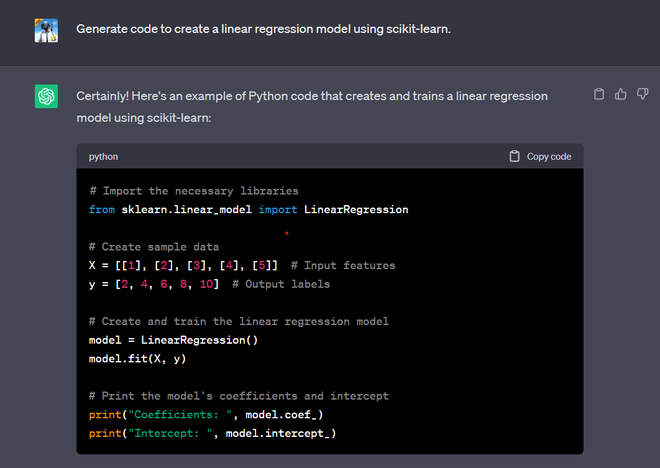Image resolution: width=660 pixels, height=468 pixels.
Task: Click the 'Certainly! Here's an example' response text
Action: coord(312,107)
